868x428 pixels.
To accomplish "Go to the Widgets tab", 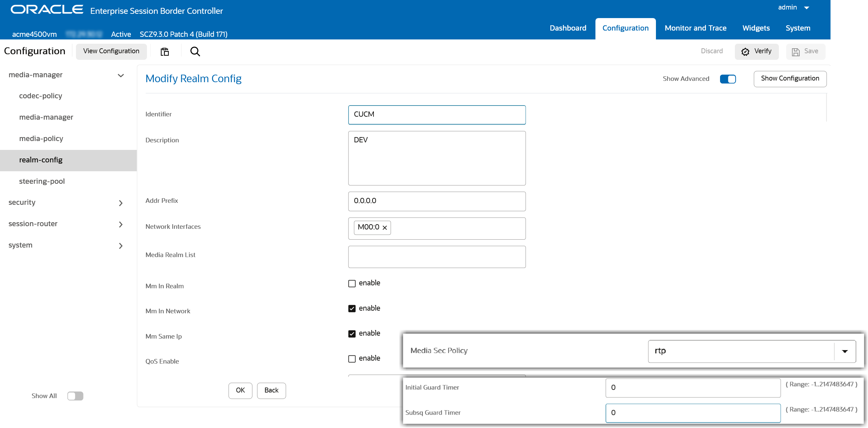I will coord(756,28).
